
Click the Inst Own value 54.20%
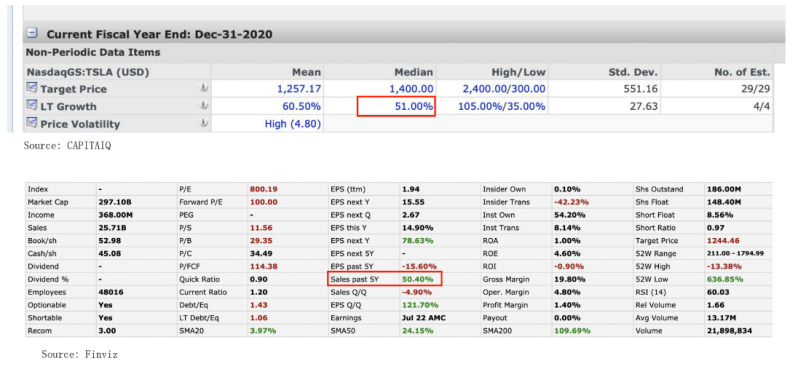coord(570,215)
